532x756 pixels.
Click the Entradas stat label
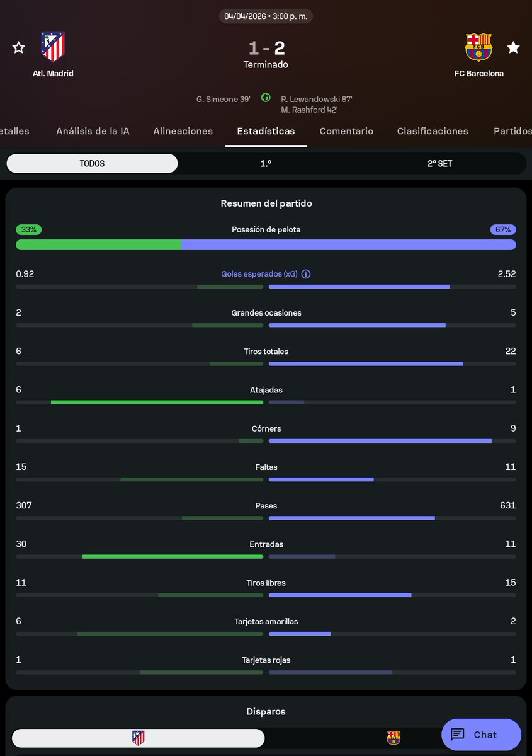pyautogui.click(x=266, y=544)
